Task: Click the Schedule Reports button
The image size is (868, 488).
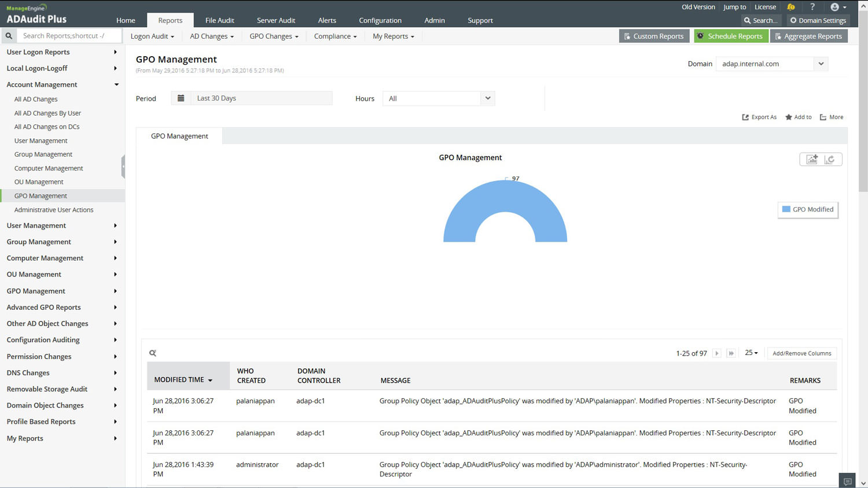Action: (x=730, y=36)
